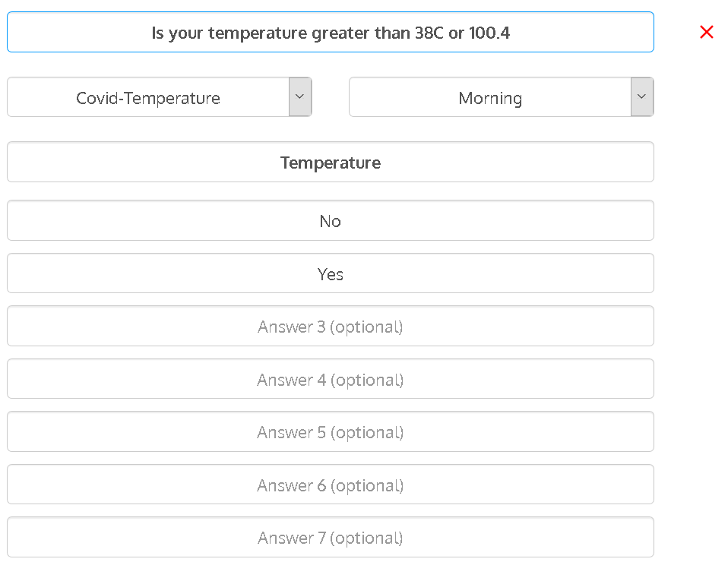
Task: Expand the Covid-Temperature dropdown arrow
Action: [299, 97]
